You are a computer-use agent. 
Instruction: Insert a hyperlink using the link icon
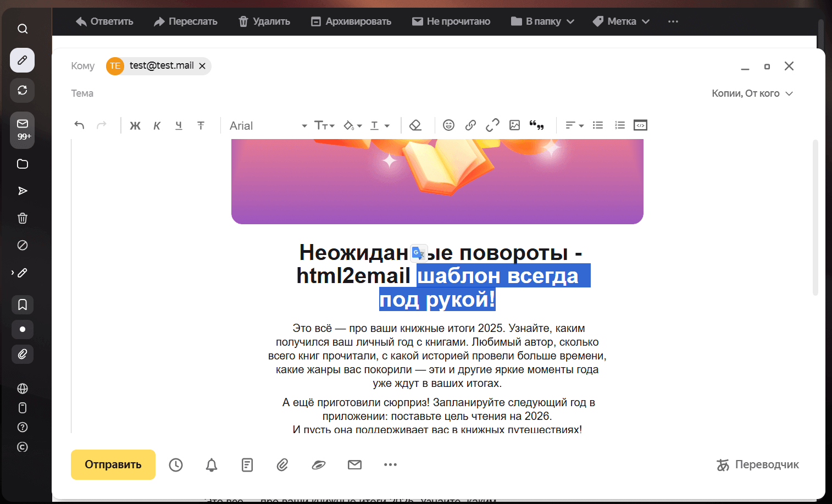coord(470,125)
